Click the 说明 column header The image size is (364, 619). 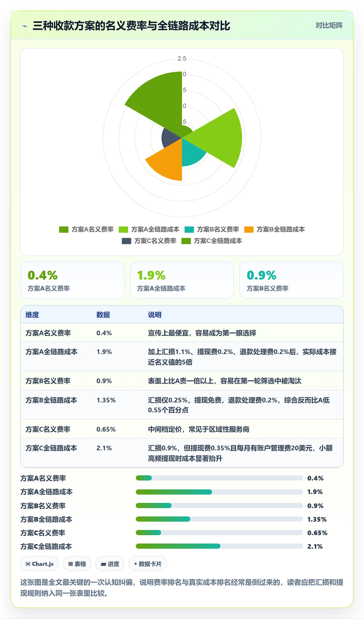coord(155,315)
